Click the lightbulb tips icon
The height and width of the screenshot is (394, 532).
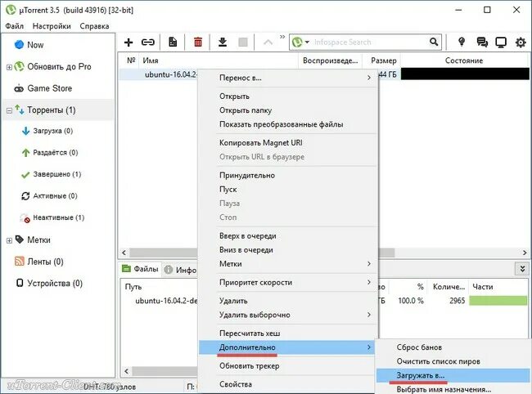[462, 42]
